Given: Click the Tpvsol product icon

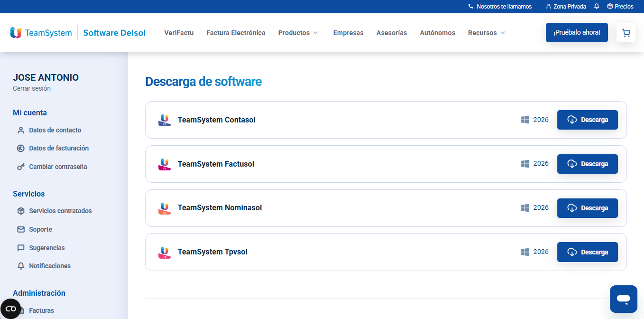Looking at the screenshot, I should coord(164,252).
